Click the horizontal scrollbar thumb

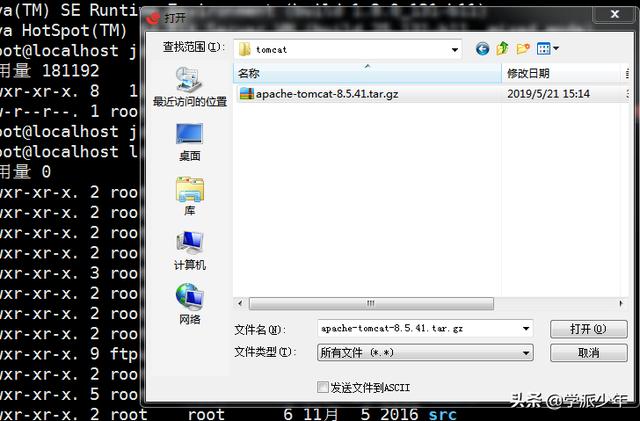(x=371, y=303)
